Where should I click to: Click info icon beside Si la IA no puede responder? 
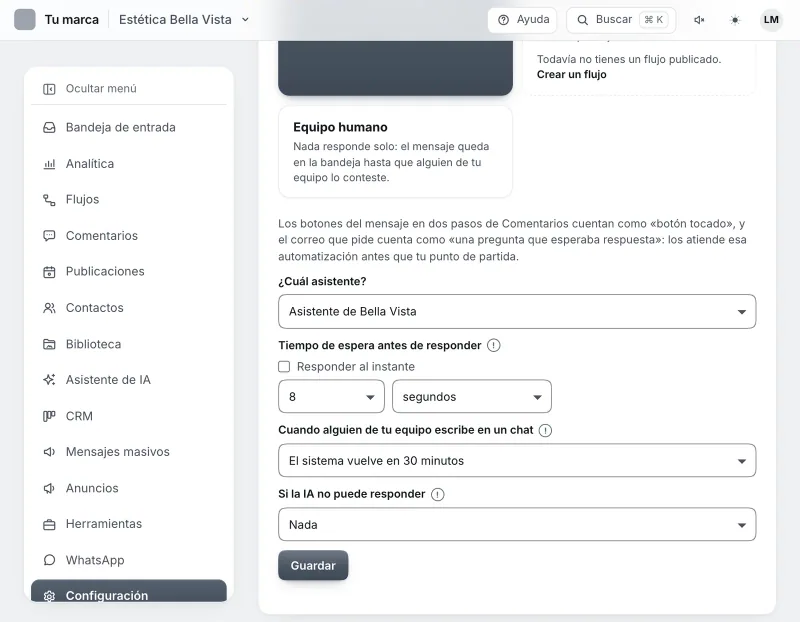click(x=438, y=494)
